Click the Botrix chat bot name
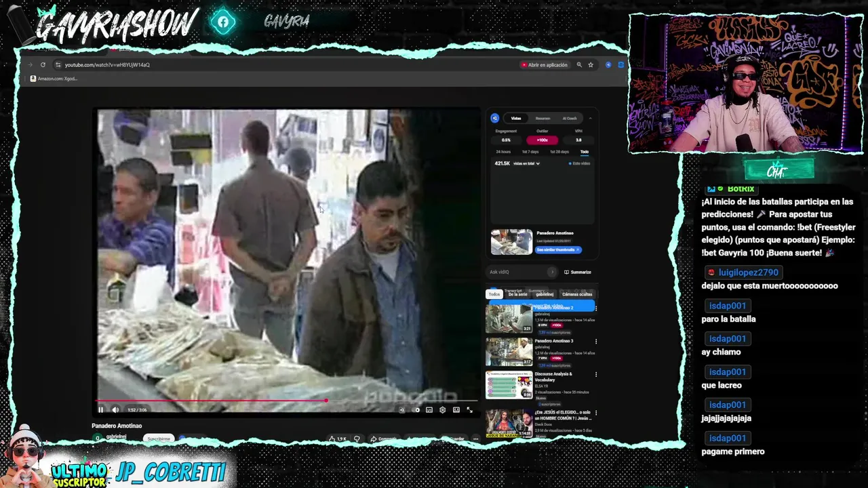The height and width of the screenshot is (488, 868). [x=741, y=189]
